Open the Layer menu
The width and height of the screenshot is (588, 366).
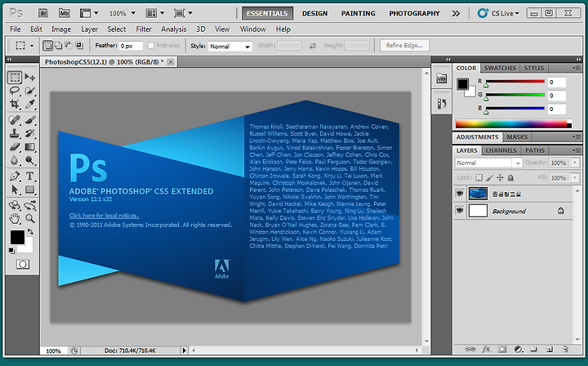tap(89, 29)
